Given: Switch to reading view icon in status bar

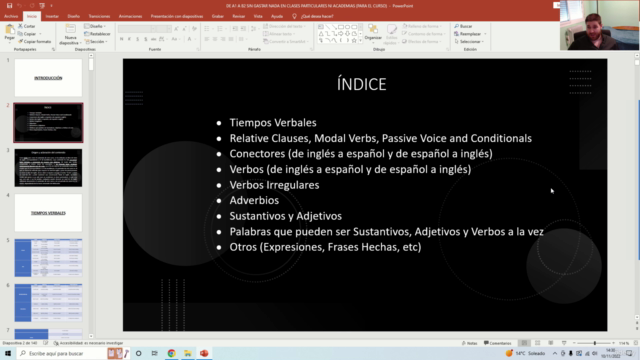Looking at the screenshot, I should click(x=551, y=343).
